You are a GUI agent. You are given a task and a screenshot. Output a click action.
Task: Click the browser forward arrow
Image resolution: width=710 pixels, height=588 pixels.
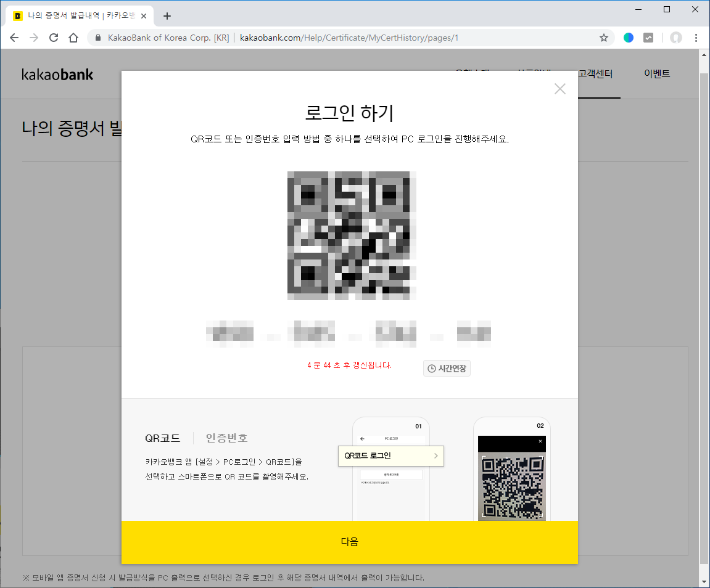click(34, 38)
